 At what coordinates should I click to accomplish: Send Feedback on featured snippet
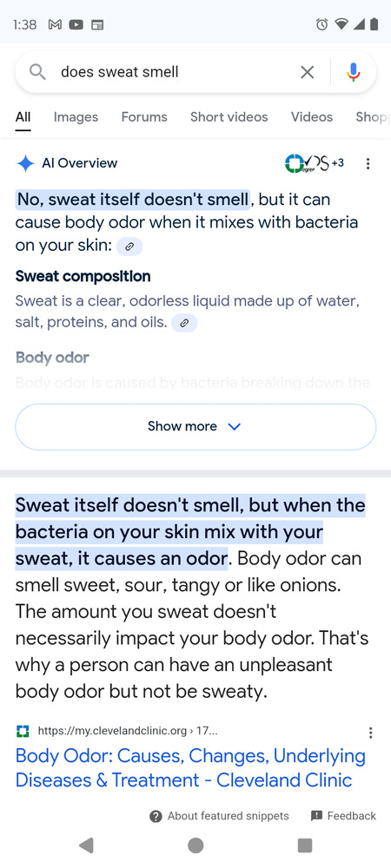click(343, 815)
